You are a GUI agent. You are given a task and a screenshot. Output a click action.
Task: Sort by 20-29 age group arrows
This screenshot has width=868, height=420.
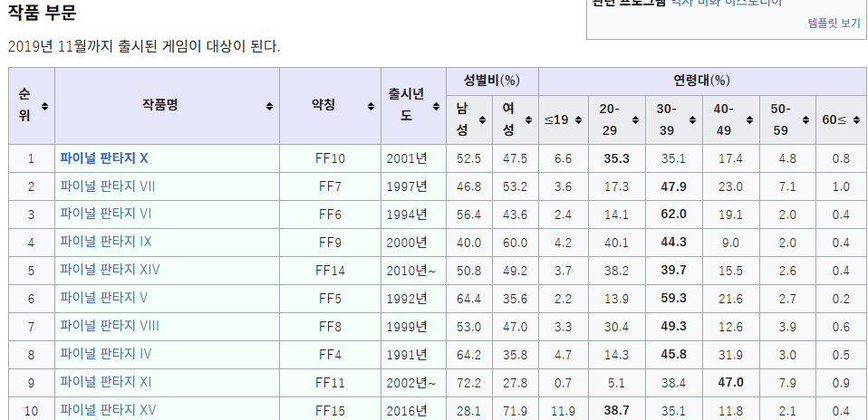635,120
